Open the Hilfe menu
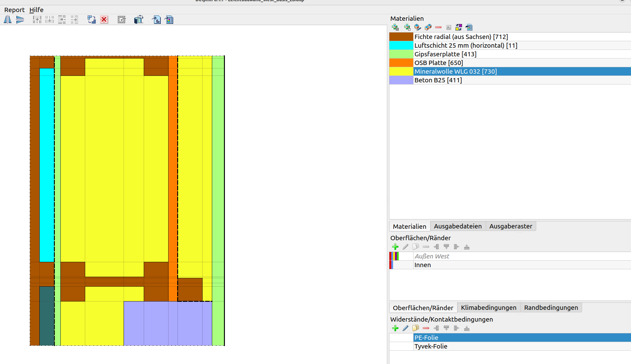The height and width of the screenshot is (364, 631). [36, 10]
